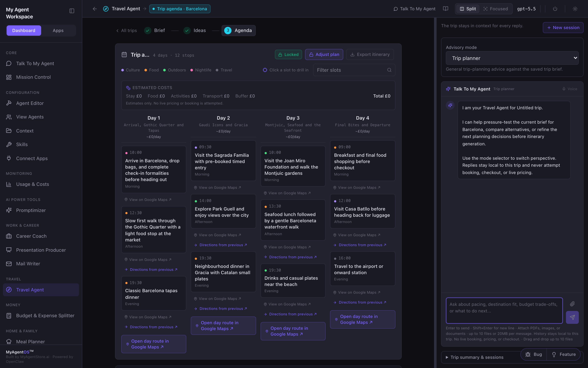588x368 pixels.
Task: Toggle the Culture category filter
Action: pos(130,70)
